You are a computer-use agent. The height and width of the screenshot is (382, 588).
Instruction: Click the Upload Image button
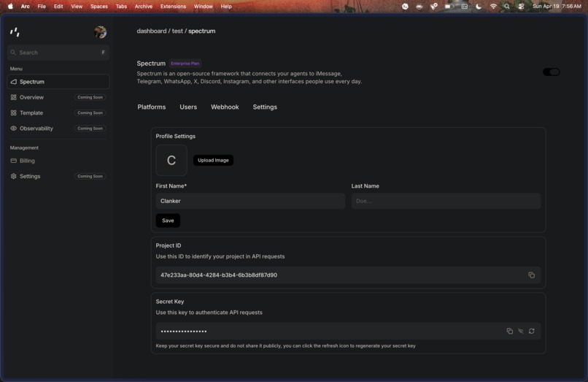pos(213,160)
